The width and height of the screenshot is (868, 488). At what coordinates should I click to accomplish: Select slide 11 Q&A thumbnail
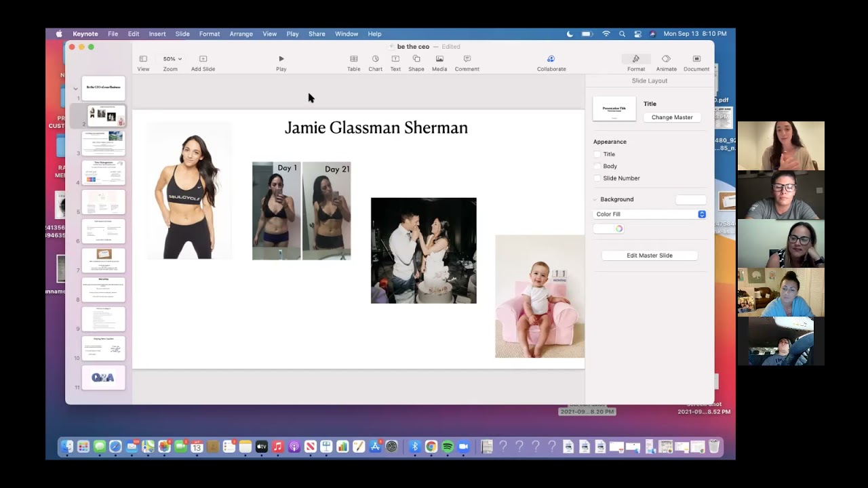[104, 378]
